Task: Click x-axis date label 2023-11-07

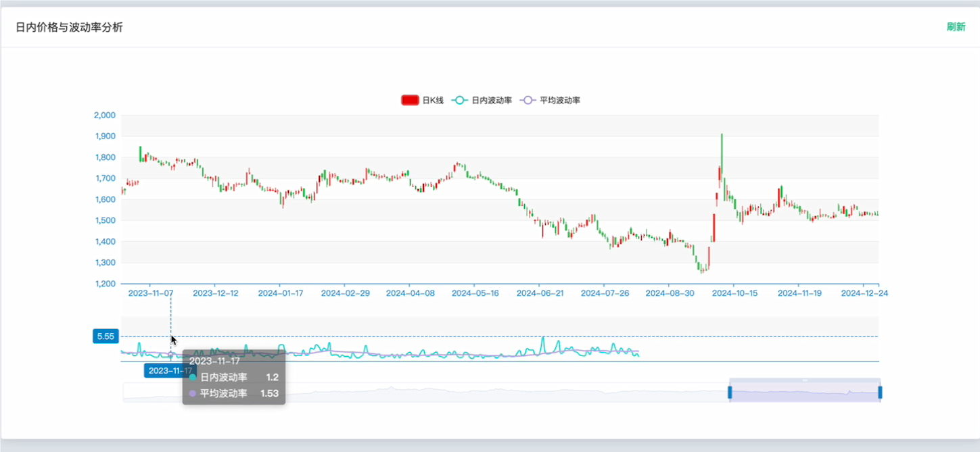Action: tap(151, 293)
